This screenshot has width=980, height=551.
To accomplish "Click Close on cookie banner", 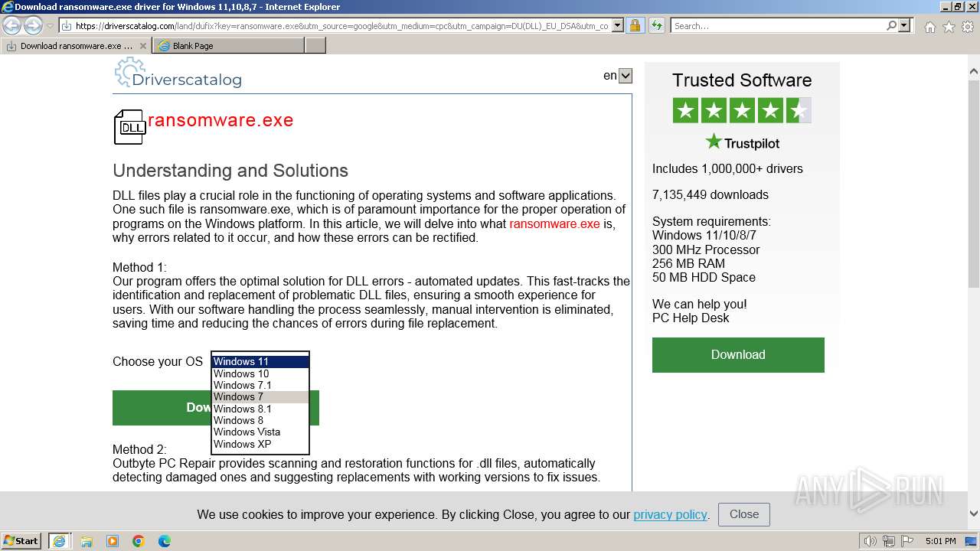I will 744,514.
